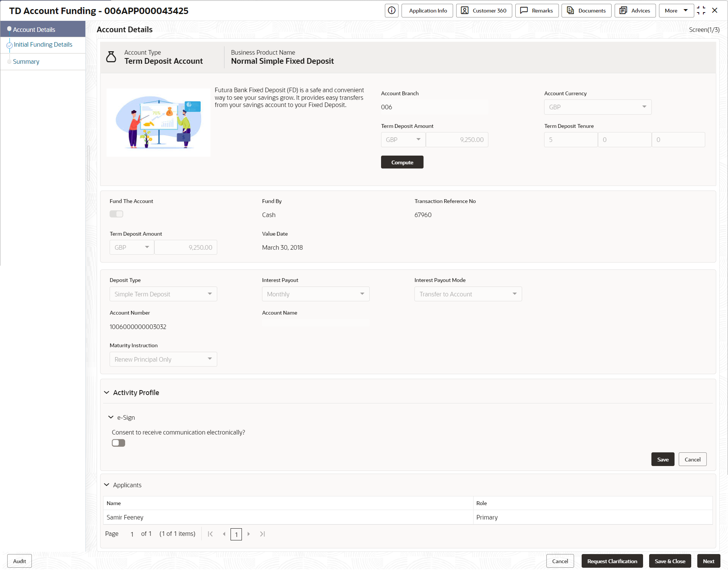Go to next applicants page arrow
The width and height of the screenshot is (728, 570).
[249, 534]
